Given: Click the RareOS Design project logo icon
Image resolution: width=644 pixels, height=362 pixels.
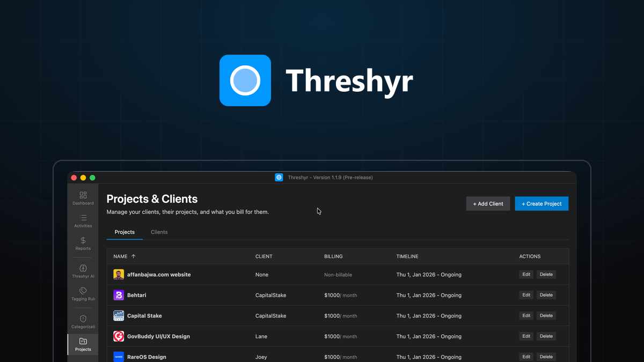Looking at the screenshot, I should [119, 357].
